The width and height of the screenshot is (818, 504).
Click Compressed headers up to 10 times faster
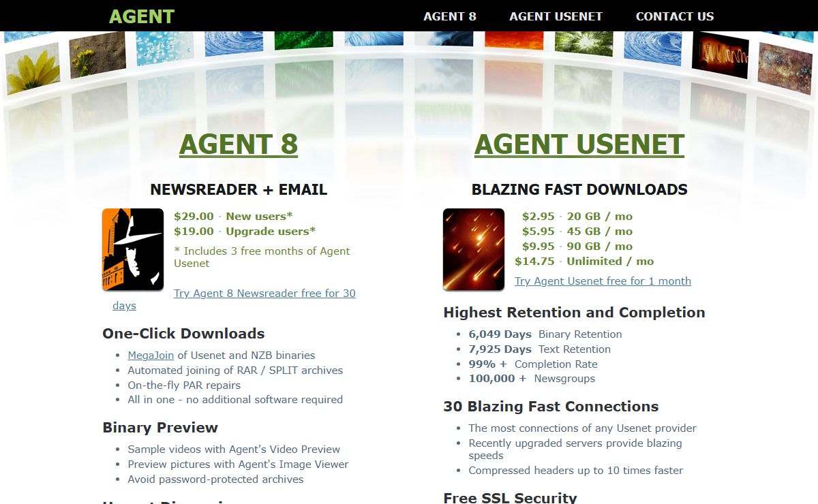575,471
